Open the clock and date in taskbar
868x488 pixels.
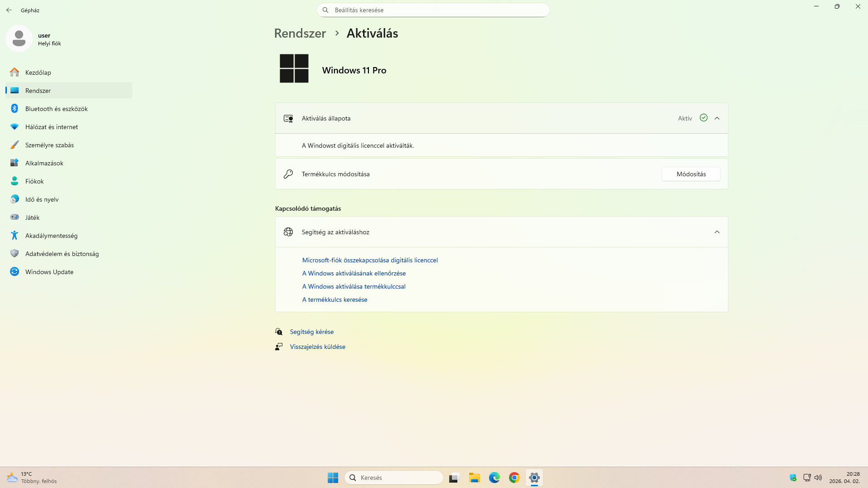[x=844, y=478]
